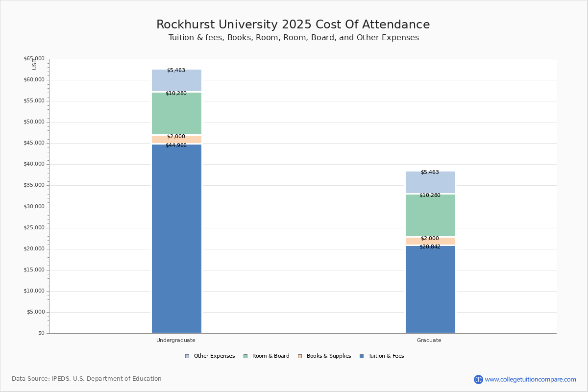Hide the Books & Supplies series via legend text
The width and height of the screenshot is (588, 392).
[329, 356]
